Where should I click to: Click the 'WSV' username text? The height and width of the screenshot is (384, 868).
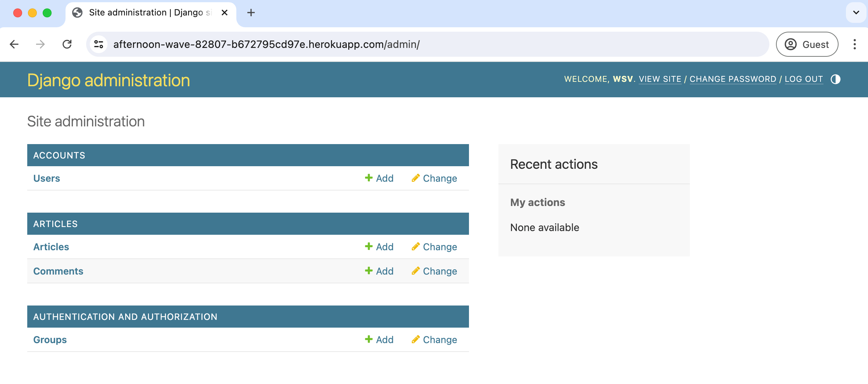[623, 79]
